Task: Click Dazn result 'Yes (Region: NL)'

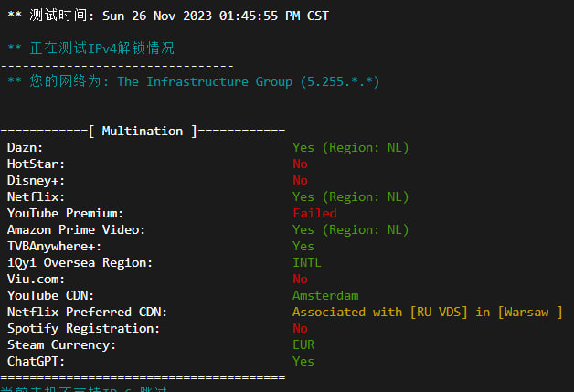Action: pos(350,147)
